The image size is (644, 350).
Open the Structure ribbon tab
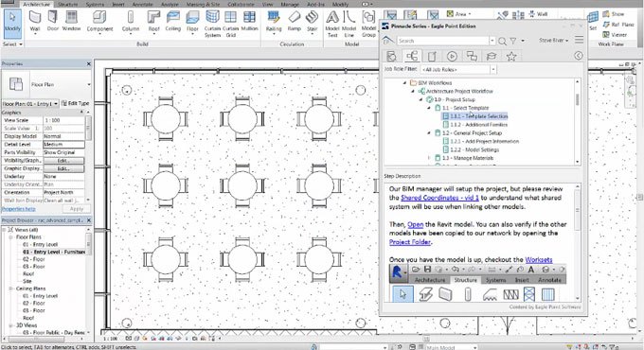(68, 4)
